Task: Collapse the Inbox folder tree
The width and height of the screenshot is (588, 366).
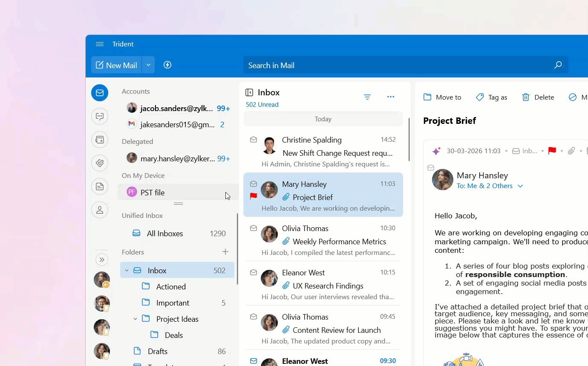Action: pyautogui.click(x=127, y=270)
